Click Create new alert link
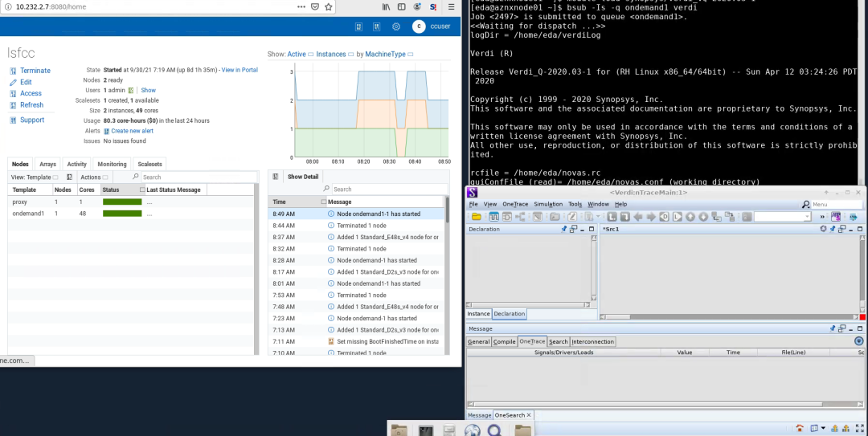868x436 pixels. [x=133, y=131]
